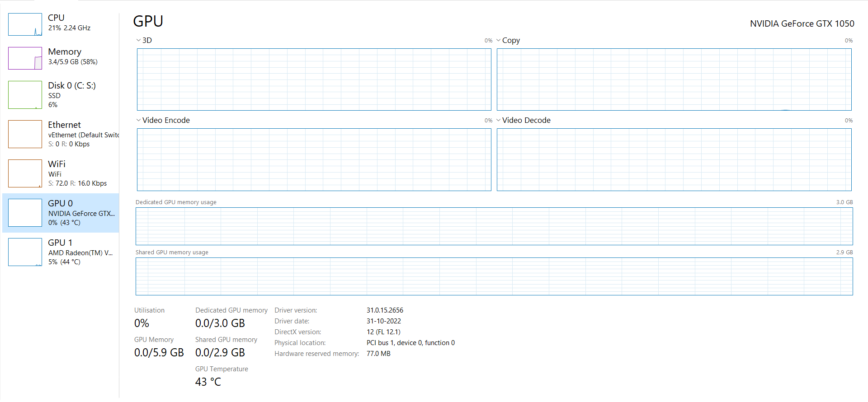Click the 3.0 GB dedicated memory scale label
Image resolution: width=868 pixels, height=402 pixels.
pyautogui.click(x=844, y=202)
